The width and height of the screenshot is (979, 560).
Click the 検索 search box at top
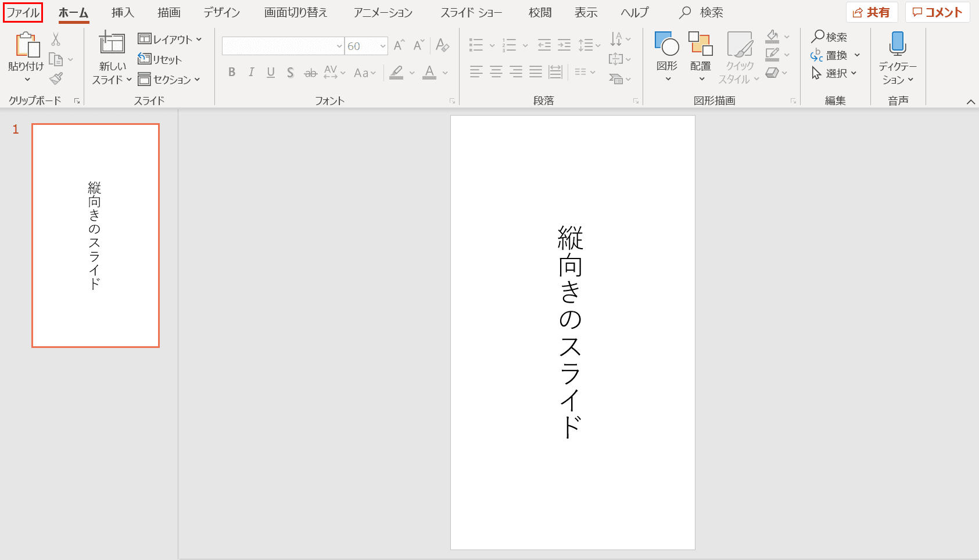point(701,12)
